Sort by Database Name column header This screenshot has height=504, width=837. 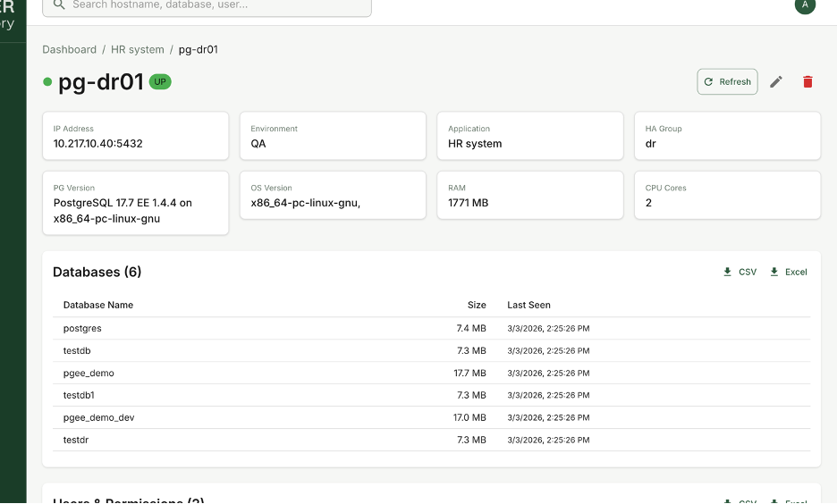(98, 305)
